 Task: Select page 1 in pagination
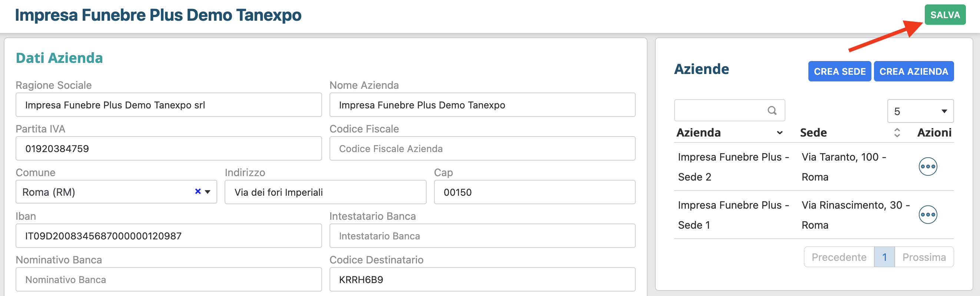click(884, 257)
